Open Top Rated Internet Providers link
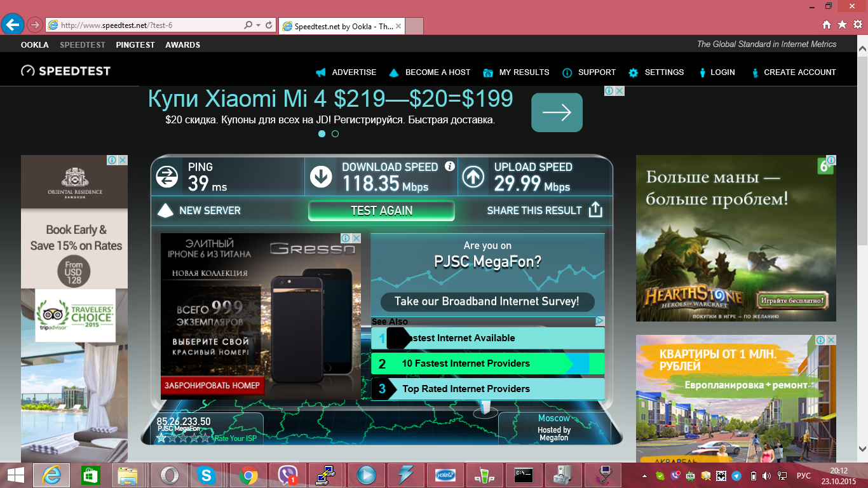The height and width of the screenshot is (488, 868). pyautogui.click(x=488, y=389)
